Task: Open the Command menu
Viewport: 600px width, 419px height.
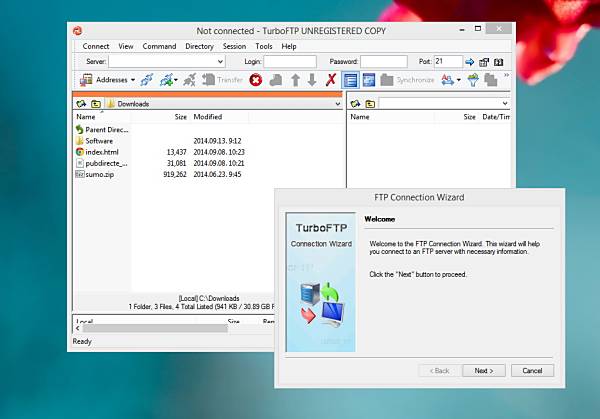Action: pos(159,46)
